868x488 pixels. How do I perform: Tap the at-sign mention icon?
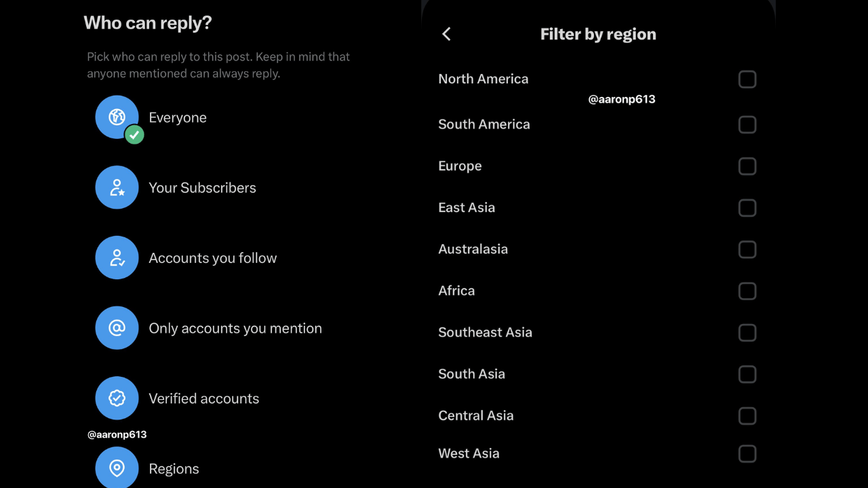pos(117,328)
